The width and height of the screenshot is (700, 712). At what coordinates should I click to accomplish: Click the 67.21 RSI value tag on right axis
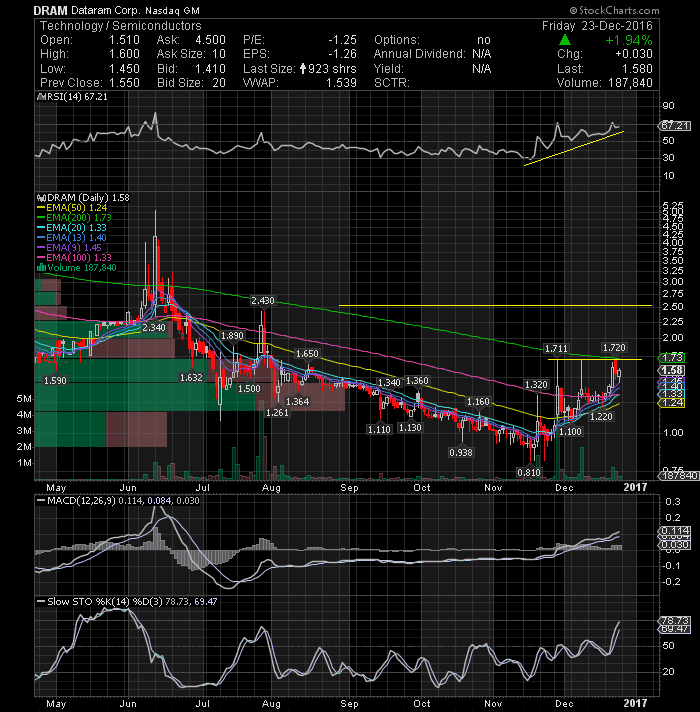tap(675, 126)
